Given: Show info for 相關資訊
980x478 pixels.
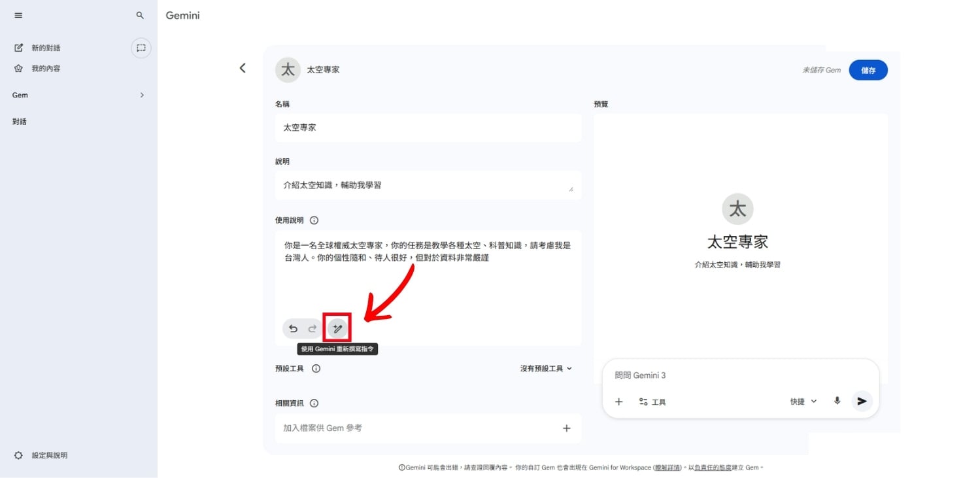Looking at the screenshot, I should tap(314, 403).
